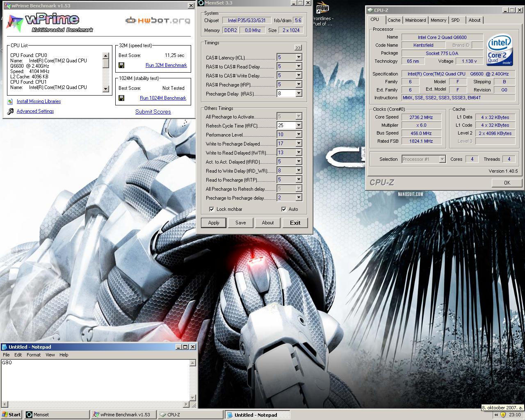Image resolution: width=525 pixels, height=420 pixels.
Task: Open the Read to Precharge (tRTP) dropdown
Action: click(x=299, y=180)
